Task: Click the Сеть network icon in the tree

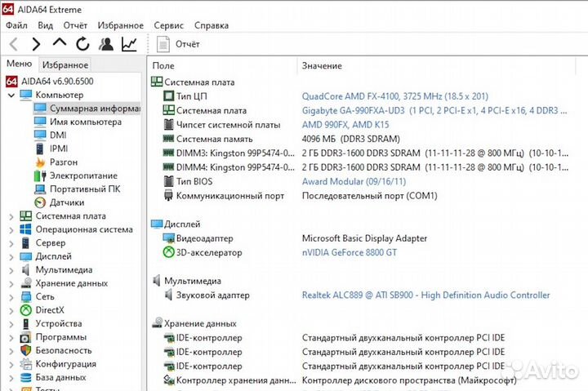Action: (x=25, y=297)
